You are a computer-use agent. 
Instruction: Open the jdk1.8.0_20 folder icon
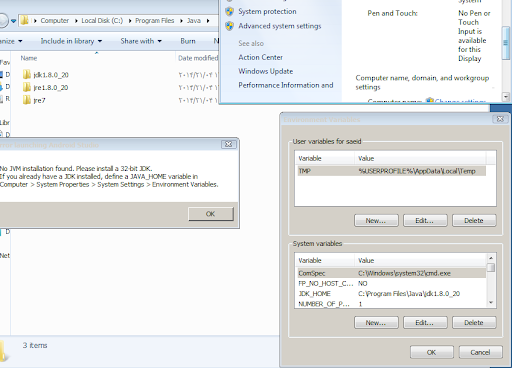(x=27, y=75)
